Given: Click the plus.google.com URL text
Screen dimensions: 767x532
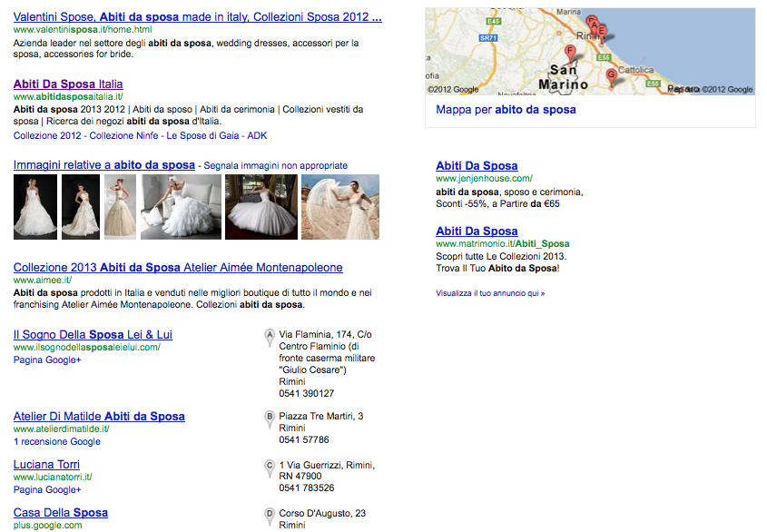Looking at the screenshot, I should [x=48, y=525].
